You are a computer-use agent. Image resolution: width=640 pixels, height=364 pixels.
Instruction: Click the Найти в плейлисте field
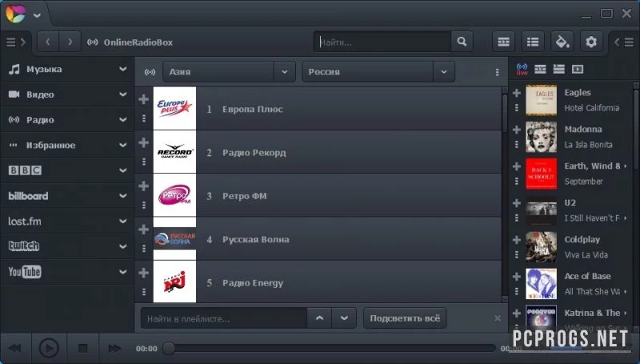224,318
